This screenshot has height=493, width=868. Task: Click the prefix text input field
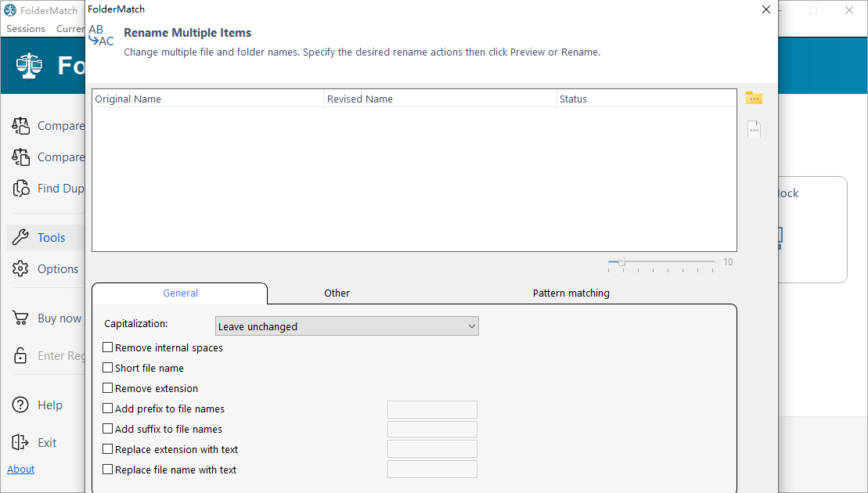pyautogui.click(x=432, y=409)
